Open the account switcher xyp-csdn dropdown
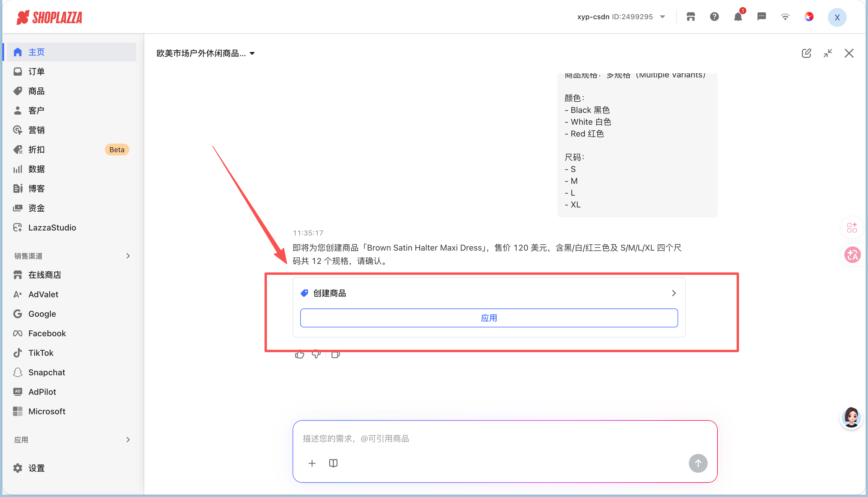Screen dimensions: 868x497 tap(621, 17)
